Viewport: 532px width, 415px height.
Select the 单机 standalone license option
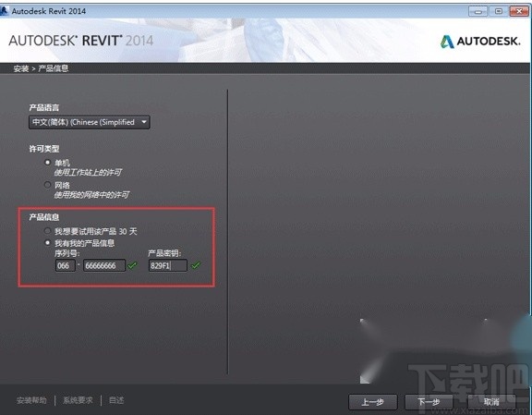pos(47,163)
